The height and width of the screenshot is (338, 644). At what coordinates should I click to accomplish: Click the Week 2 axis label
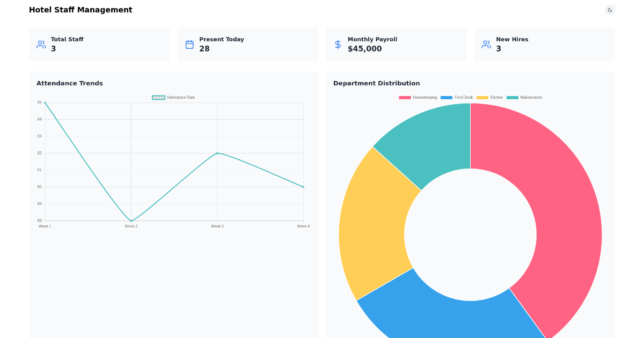(x=131, y=226)
